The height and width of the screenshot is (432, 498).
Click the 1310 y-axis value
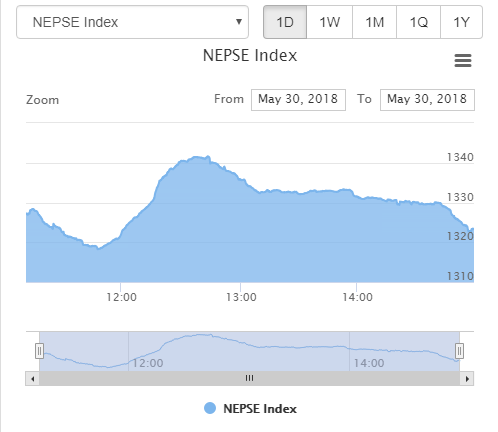click(460, 276)
